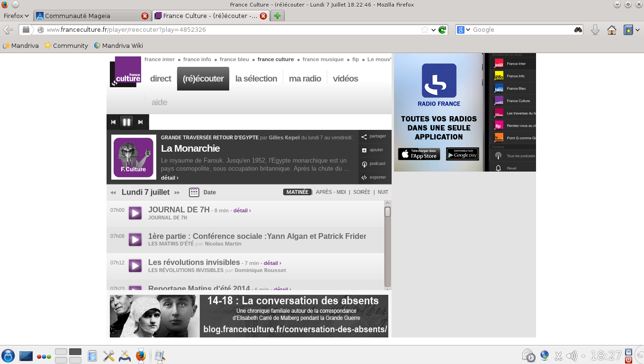Expand hidden system tray icons arrow
This screenshot has height=364, width=644.
tap(583, 356)
